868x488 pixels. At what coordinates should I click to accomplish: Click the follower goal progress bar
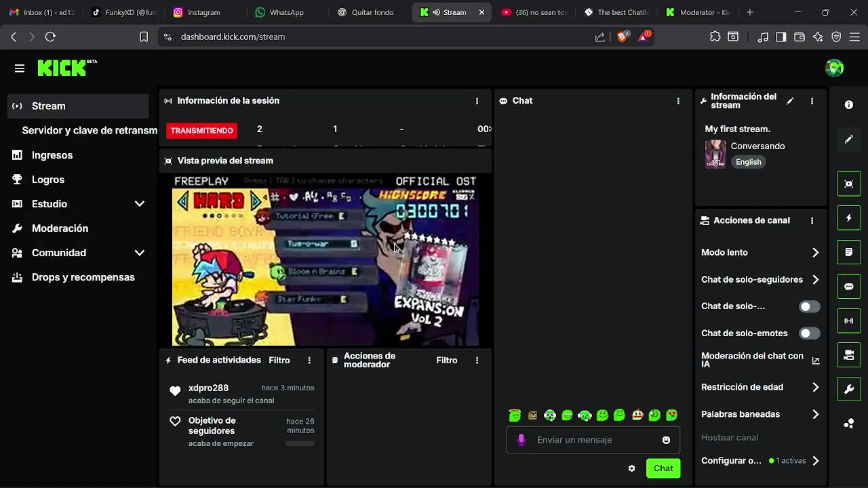tap(300, 444)
